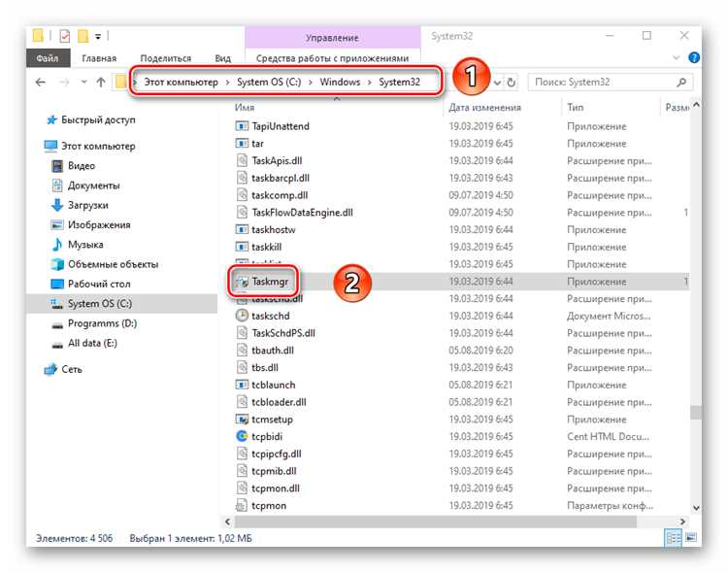Switch to large icons view button
Screen dimensions: 728x573
691,538
